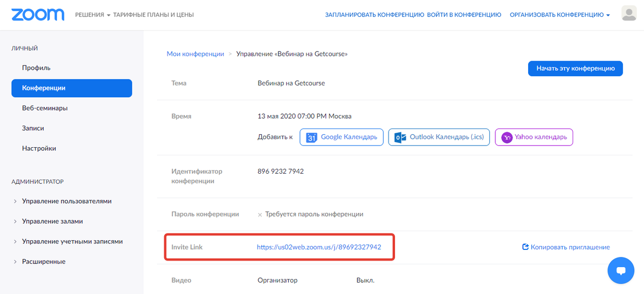644x294 pixels.
Task: Open Тарифные планы и цены page
Action: pos(153,15)
